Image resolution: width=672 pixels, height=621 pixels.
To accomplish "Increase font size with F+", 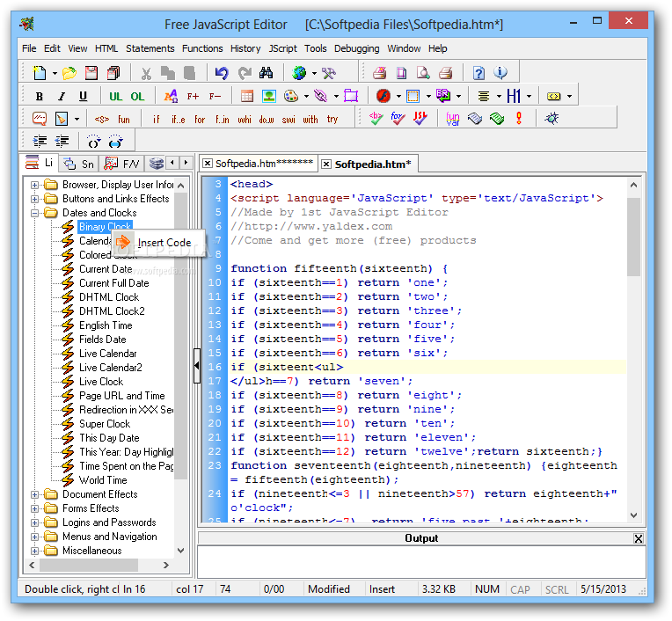I will pos(193,97).
